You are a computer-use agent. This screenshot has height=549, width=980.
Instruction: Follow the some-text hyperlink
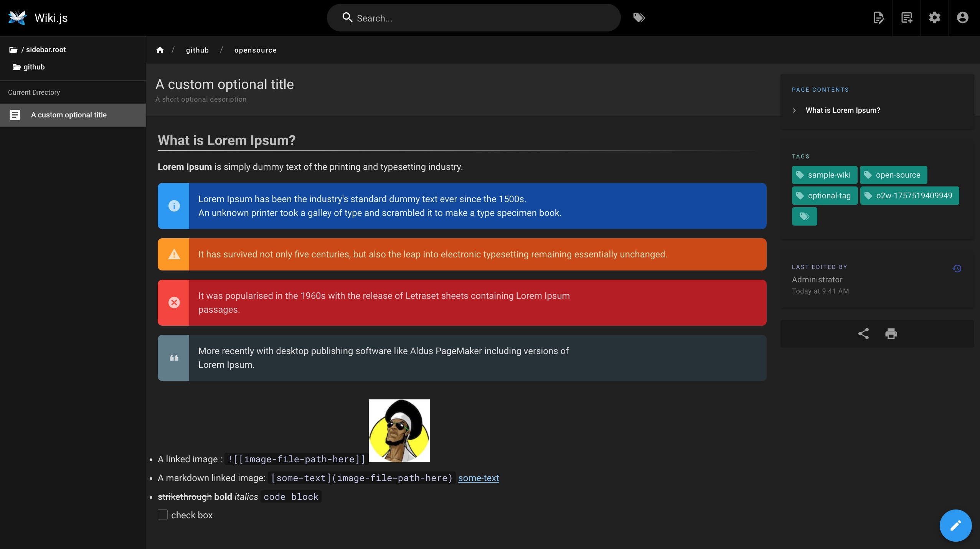click(x=478, y=478)
